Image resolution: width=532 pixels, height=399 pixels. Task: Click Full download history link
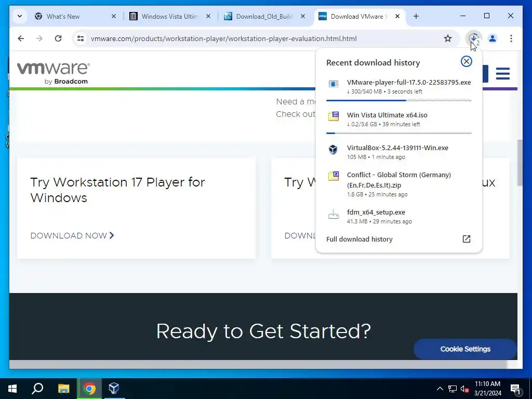point(360,239)
